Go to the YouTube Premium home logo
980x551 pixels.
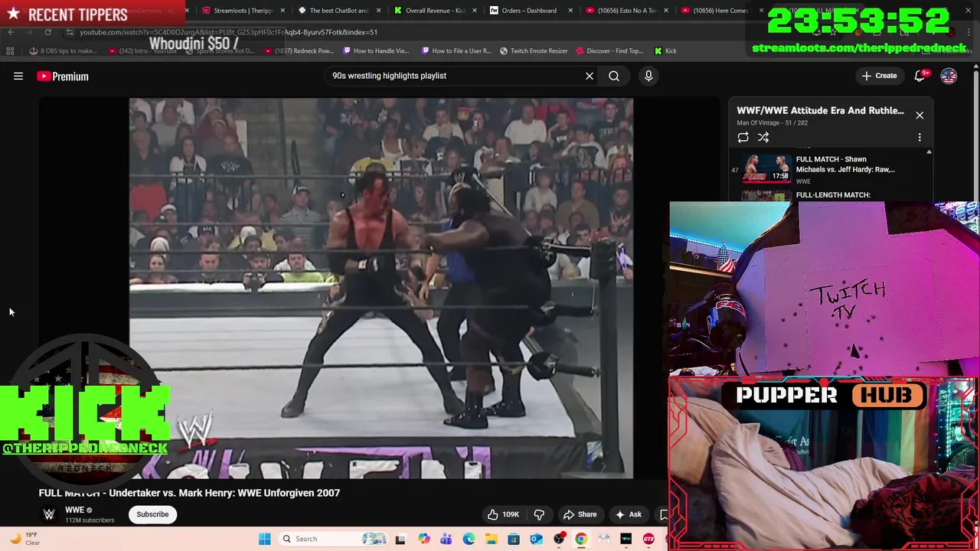coord(63,76)
